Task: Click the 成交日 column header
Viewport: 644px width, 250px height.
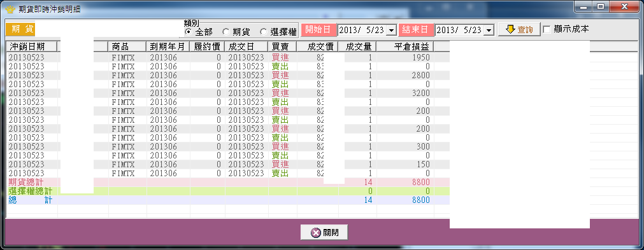Action: (x=247, y=46)
